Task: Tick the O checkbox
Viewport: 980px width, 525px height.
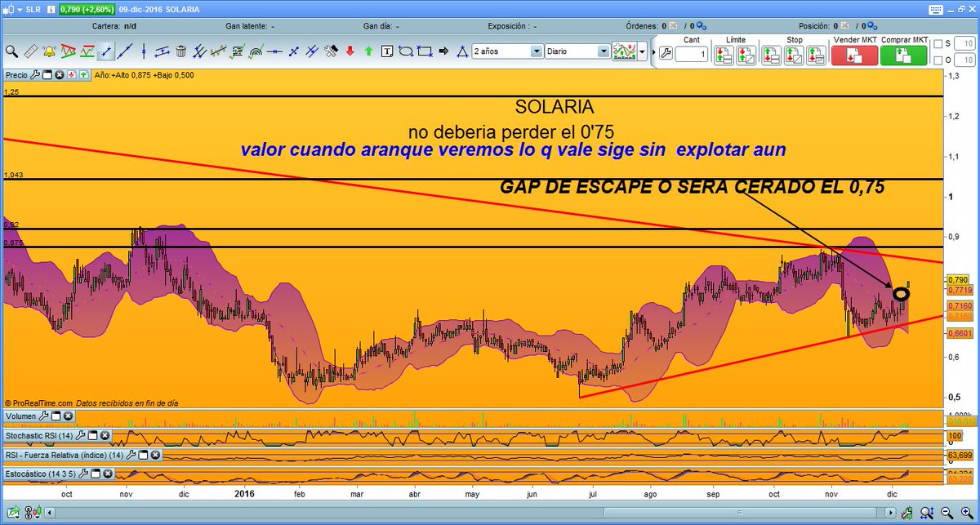Action: click(938, 60)
